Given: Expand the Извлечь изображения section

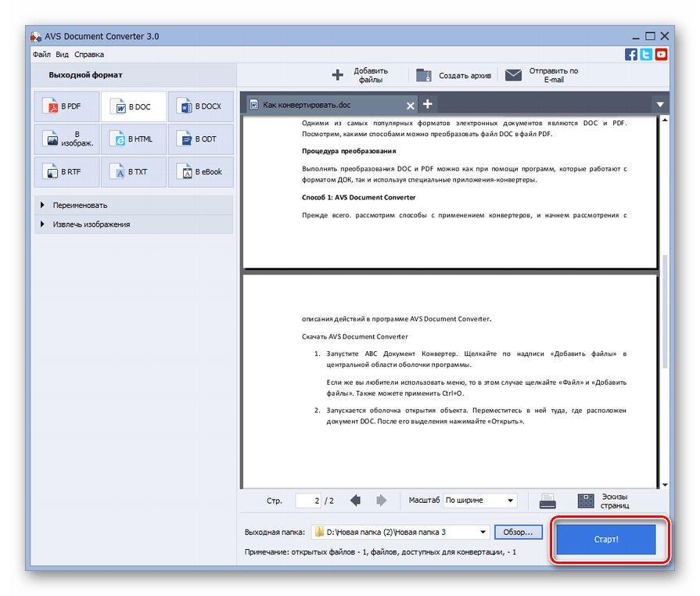Looking at the screenshot, I should click(134, 224).
